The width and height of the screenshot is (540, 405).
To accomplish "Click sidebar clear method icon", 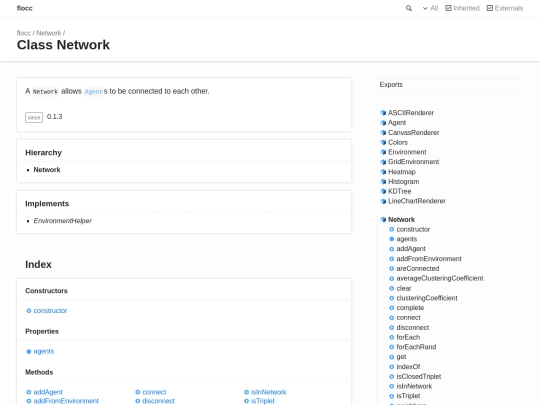I will coord(392,289).
